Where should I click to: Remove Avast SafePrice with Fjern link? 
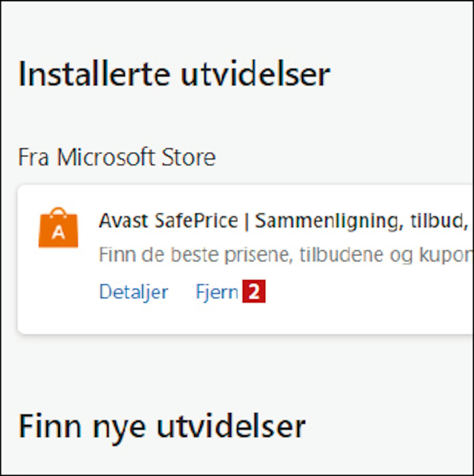(x=217, y=292)
